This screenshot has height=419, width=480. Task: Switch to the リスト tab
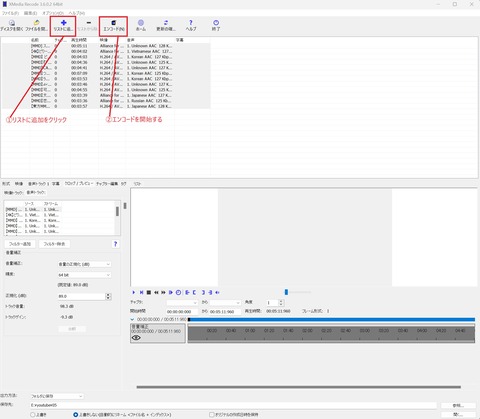click(137, 184)
